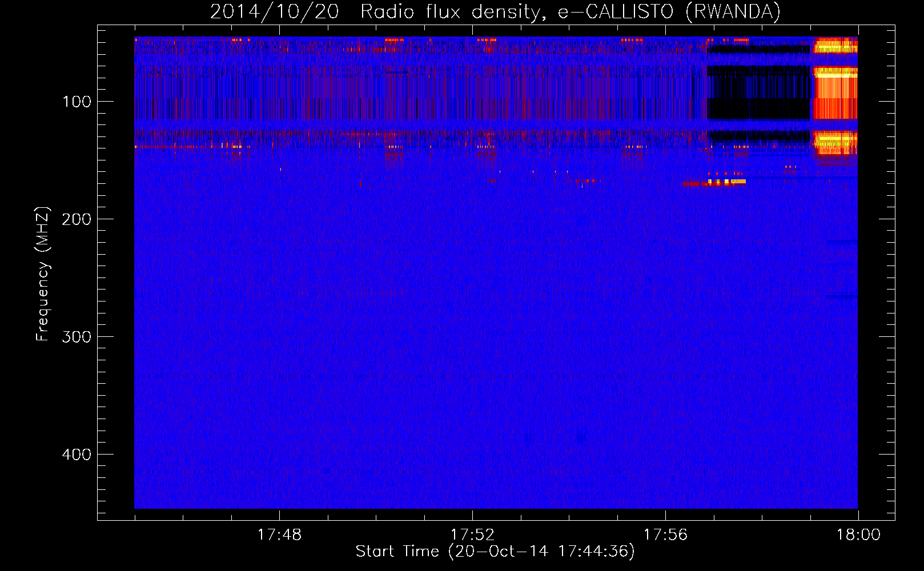Click the 300 frequency tick label
The height and width of the screenshot is (571, 924).
[77, 337]
